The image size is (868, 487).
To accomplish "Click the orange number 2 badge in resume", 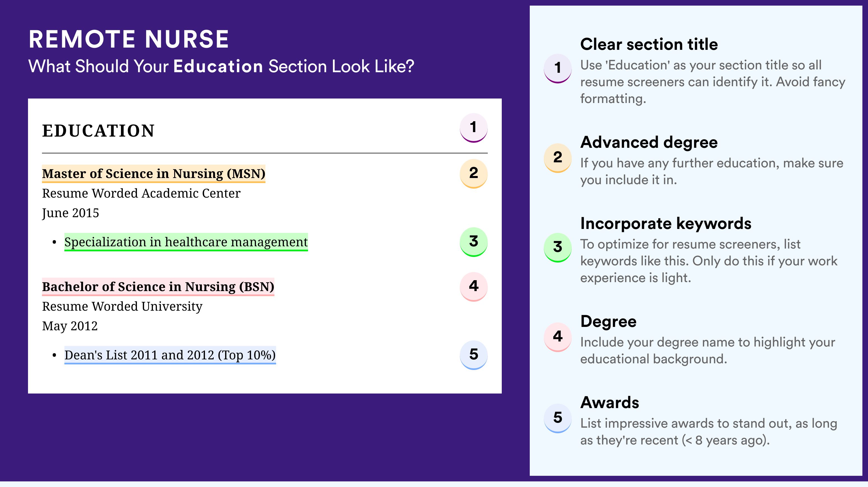I will [473, 174].
